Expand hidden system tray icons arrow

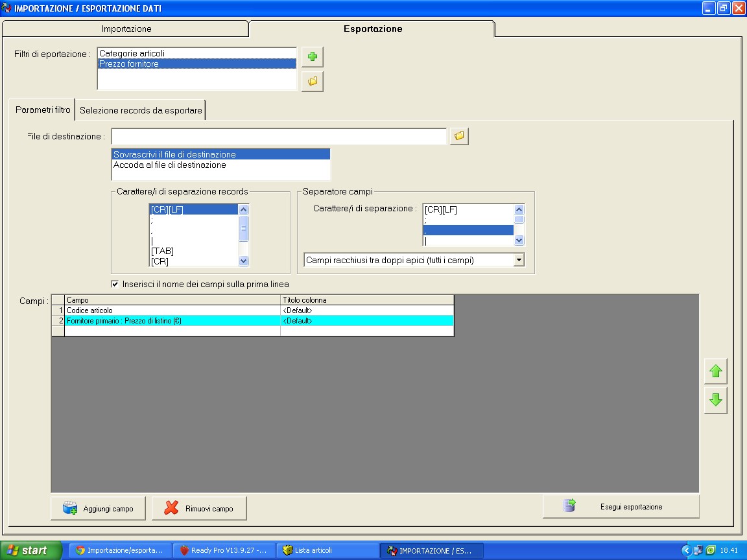point(686,550)
